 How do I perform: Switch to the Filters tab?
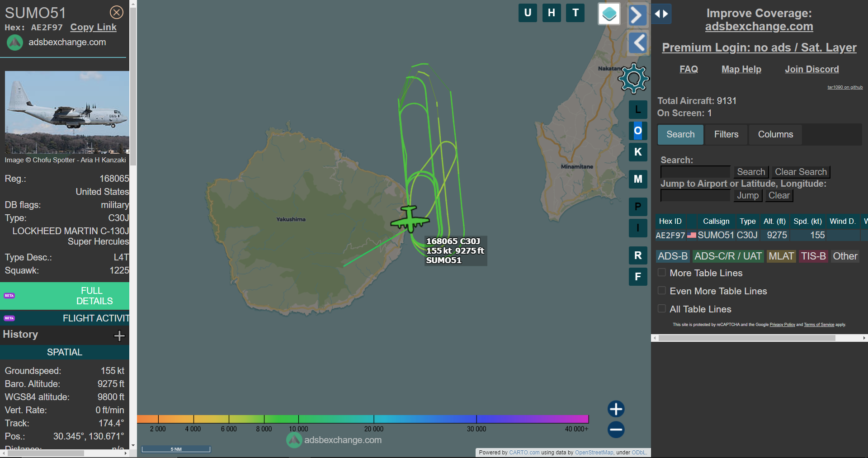(x=726, y=134)
